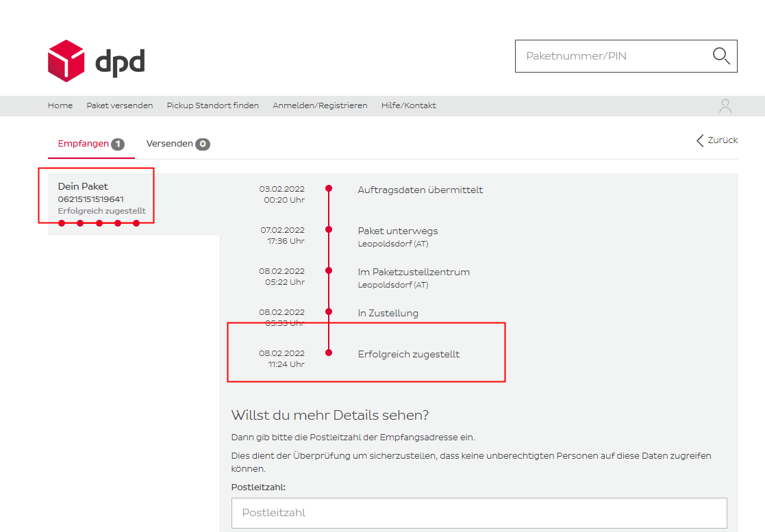
Task: Click the Auftragsdaten übermittelt timeline dot
Action: 329,188
